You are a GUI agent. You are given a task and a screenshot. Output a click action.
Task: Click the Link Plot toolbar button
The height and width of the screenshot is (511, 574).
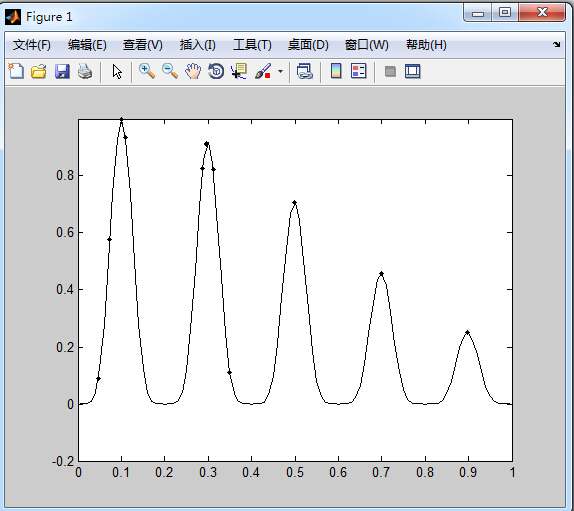click(x=304, y=71)
